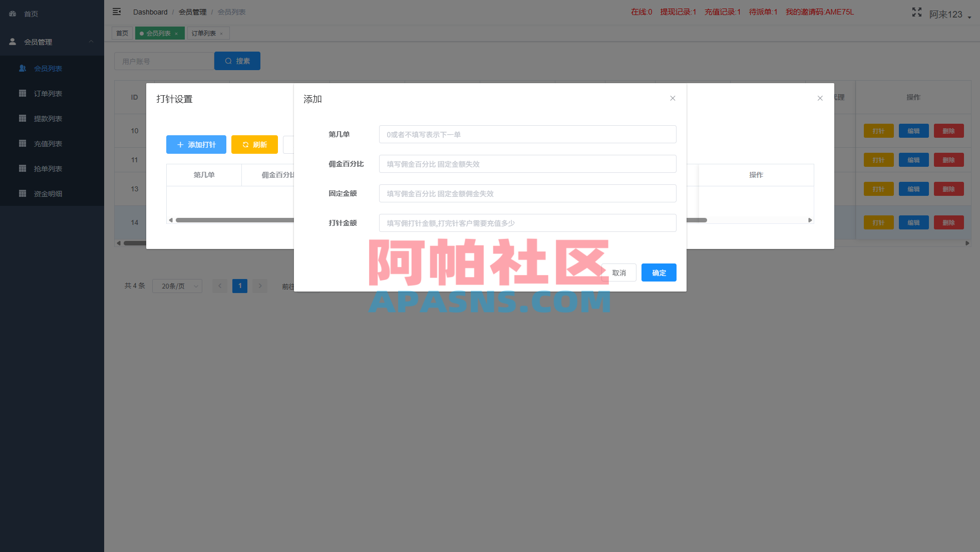Close the 订单列表 tab with its x

(x=221, y=34)
